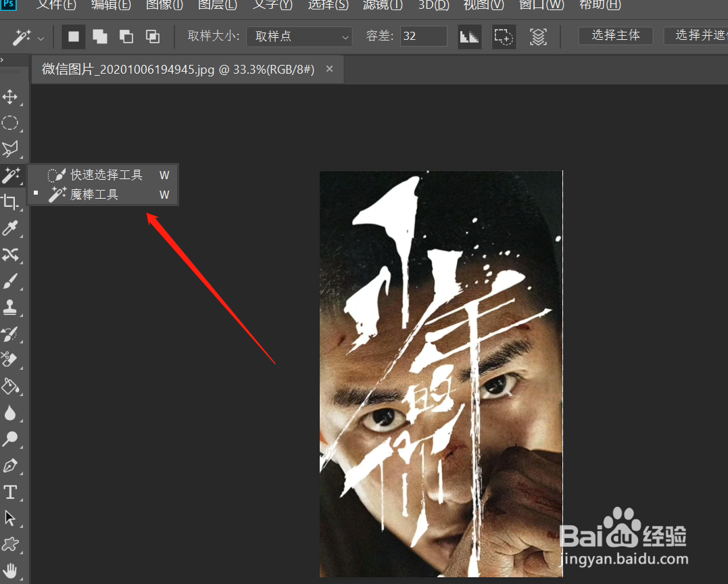
Task: Click the 选择并遮住 button
Action: pyautogui.click(x=696, y=35)
